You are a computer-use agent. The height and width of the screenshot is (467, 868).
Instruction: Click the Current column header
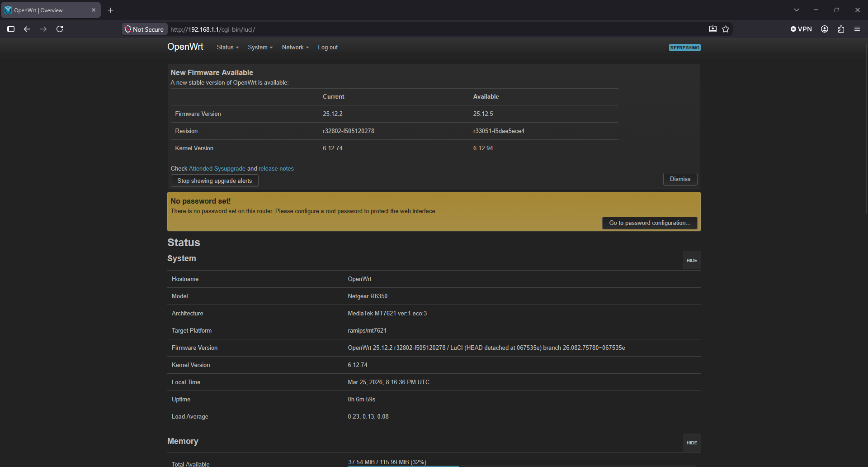[333, 97]
